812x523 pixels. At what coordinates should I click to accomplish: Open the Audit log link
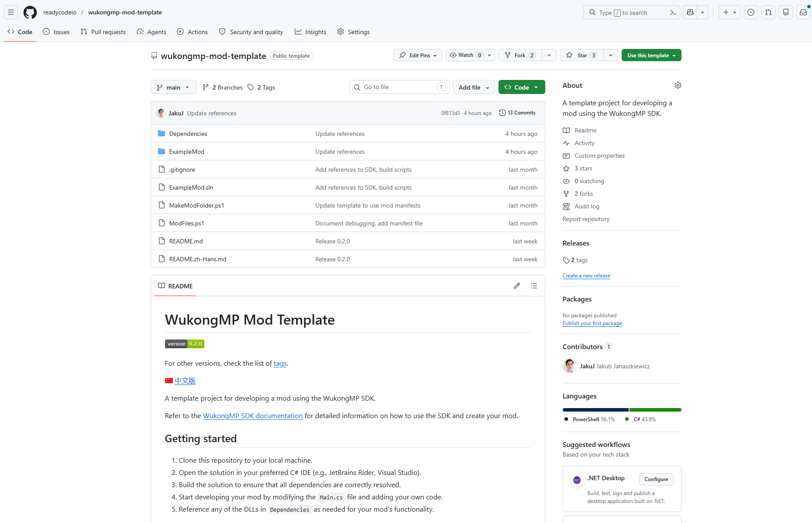pos(587,206)
